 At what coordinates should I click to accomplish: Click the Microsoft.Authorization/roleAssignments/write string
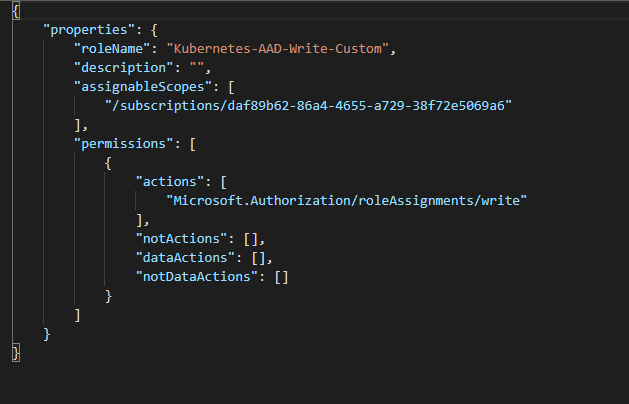click(347, 201)
